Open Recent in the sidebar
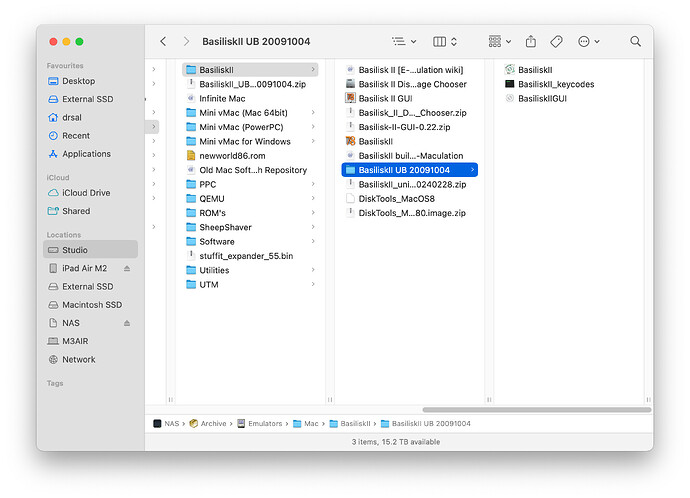 coord(90,135)
